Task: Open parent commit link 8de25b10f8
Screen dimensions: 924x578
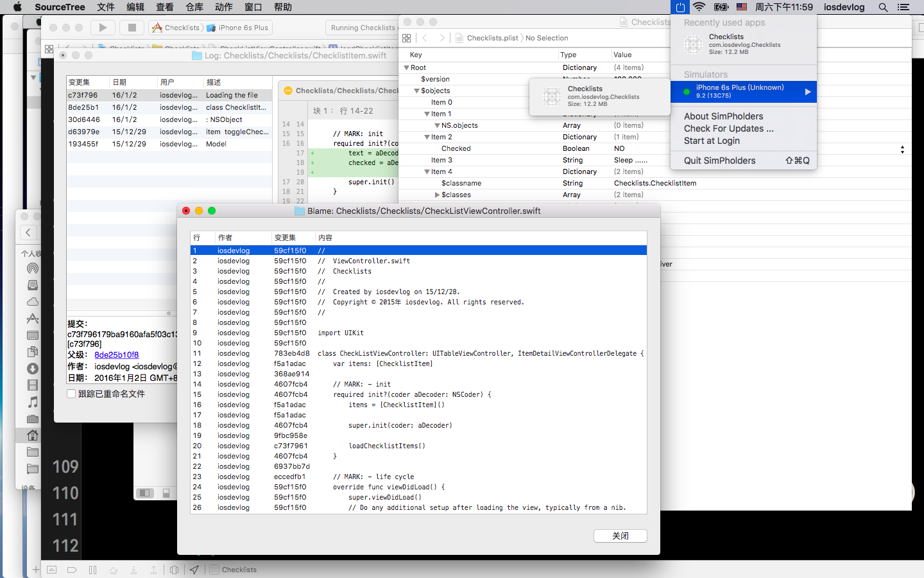Action: click(x=116, y=355)
